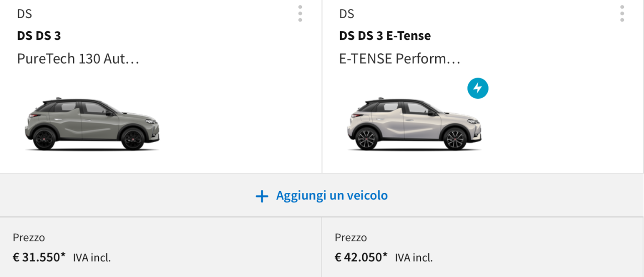The image size is (644, 277).
Task: Click IVA incl. next to € 31.550
Action: pos(92,258)
